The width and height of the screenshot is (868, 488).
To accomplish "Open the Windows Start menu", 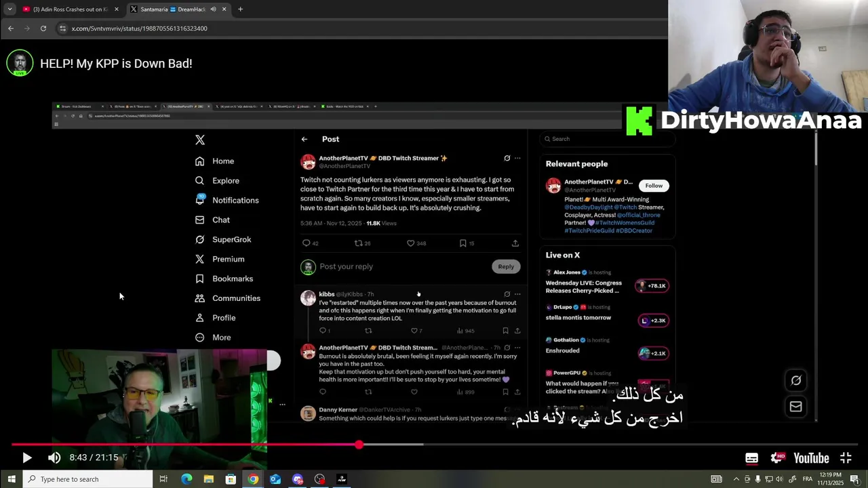I will [x=12, y=479].
